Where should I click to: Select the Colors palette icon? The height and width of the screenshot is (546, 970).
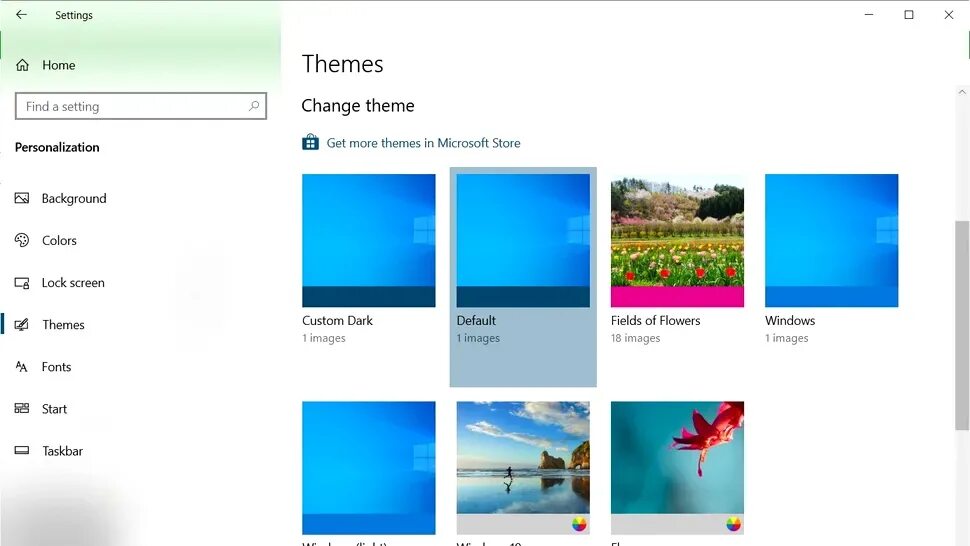point(22,240)
